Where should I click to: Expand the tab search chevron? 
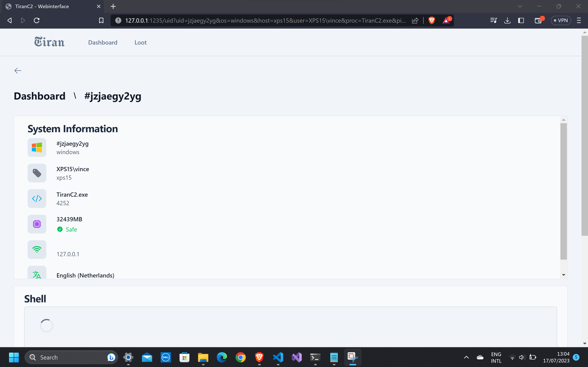pos(520,6)
